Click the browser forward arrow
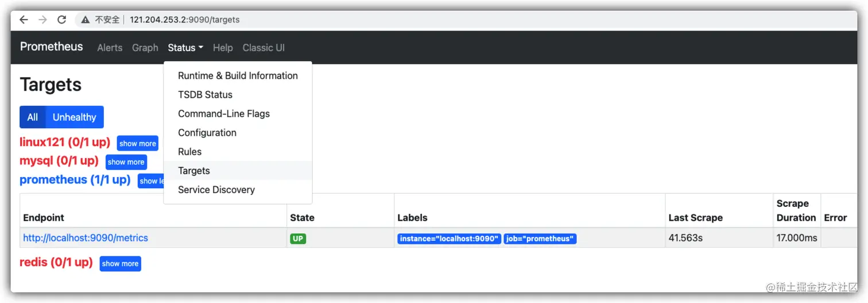 click(42, 20)
